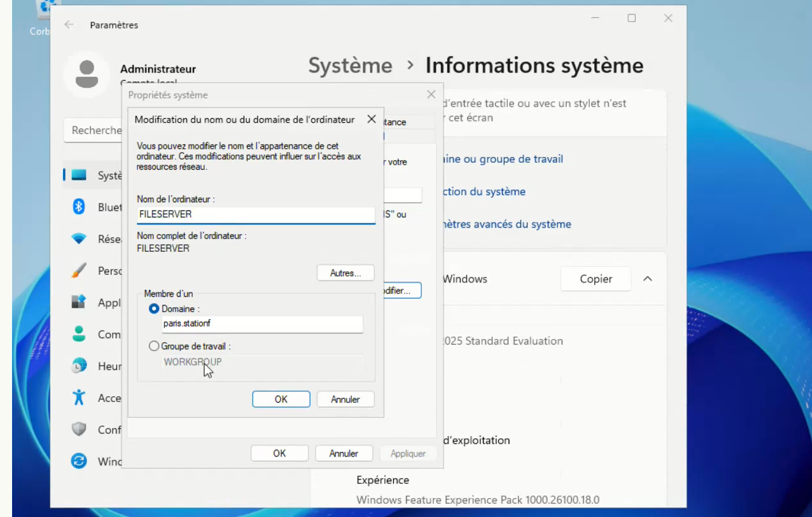
Task: Select the Comptes sidebar icon
Action: pyautogui.click(x=79, y=334)
